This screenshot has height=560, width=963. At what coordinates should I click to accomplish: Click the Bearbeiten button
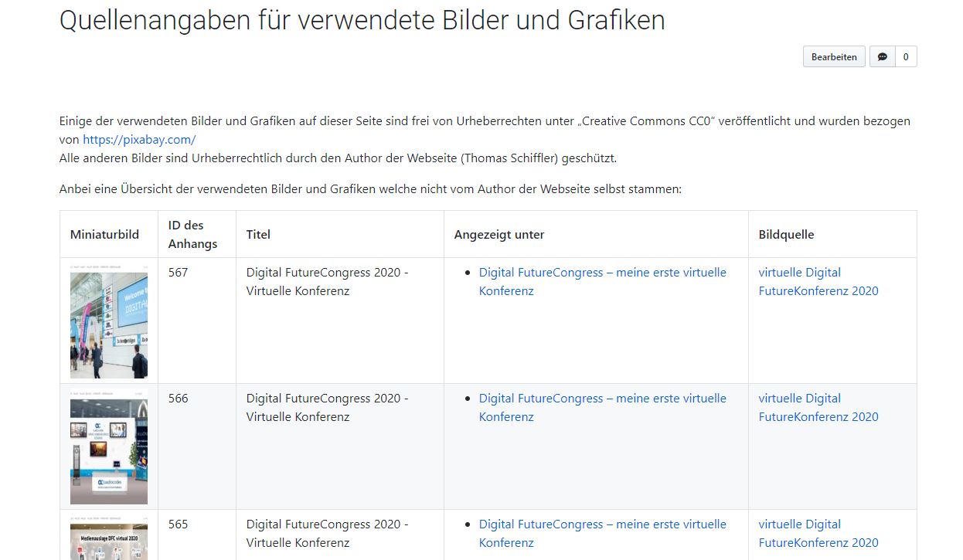(x=834, y=56)
